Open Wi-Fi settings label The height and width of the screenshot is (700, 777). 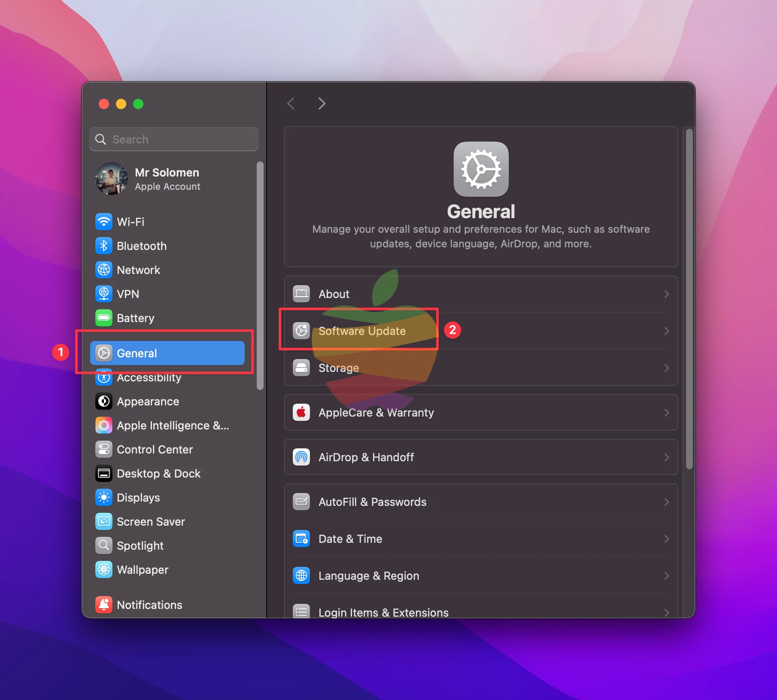click(x=131, y=222)
